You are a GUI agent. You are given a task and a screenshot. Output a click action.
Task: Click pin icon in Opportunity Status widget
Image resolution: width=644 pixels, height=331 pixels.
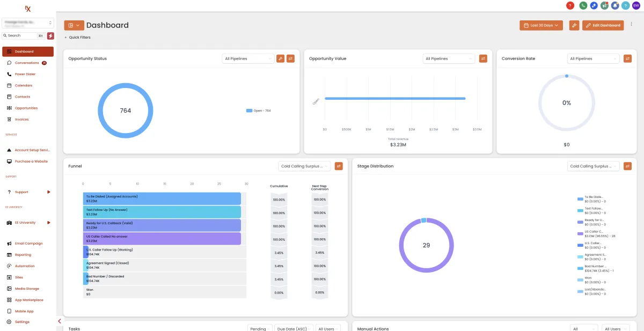click(280, 58)
